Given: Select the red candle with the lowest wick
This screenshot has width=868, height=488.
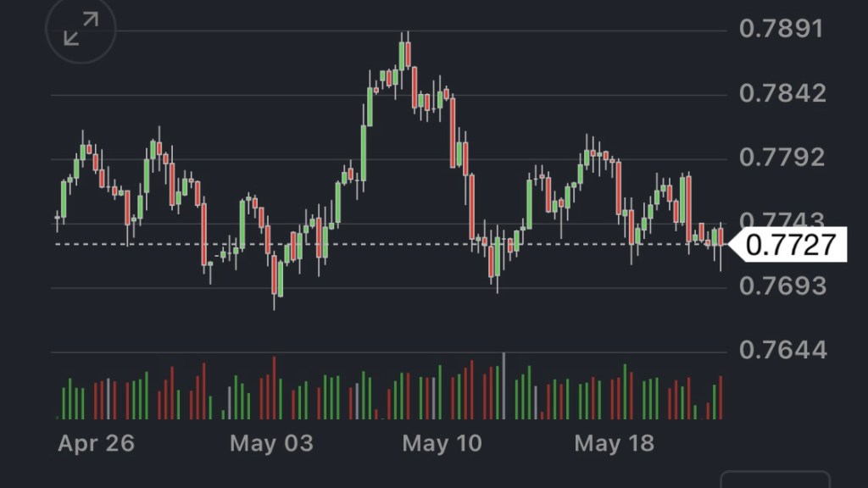Looking at the screenshot, I should [274, 278].
